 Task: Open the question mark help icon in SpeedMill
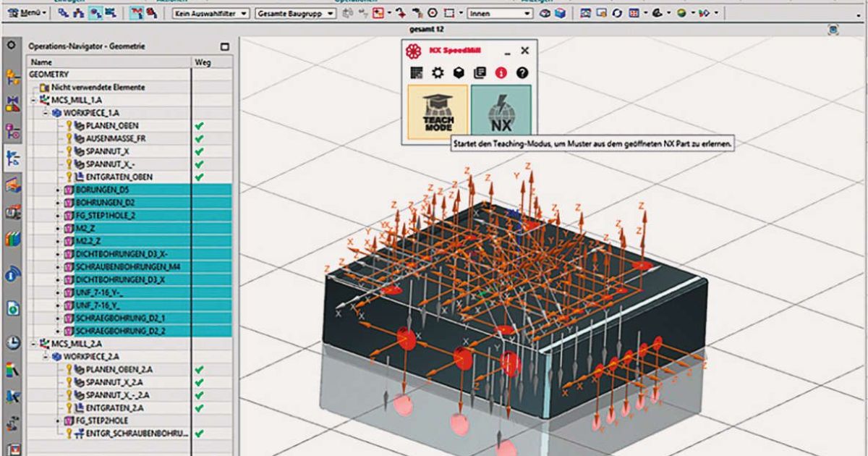pos(522,73)
